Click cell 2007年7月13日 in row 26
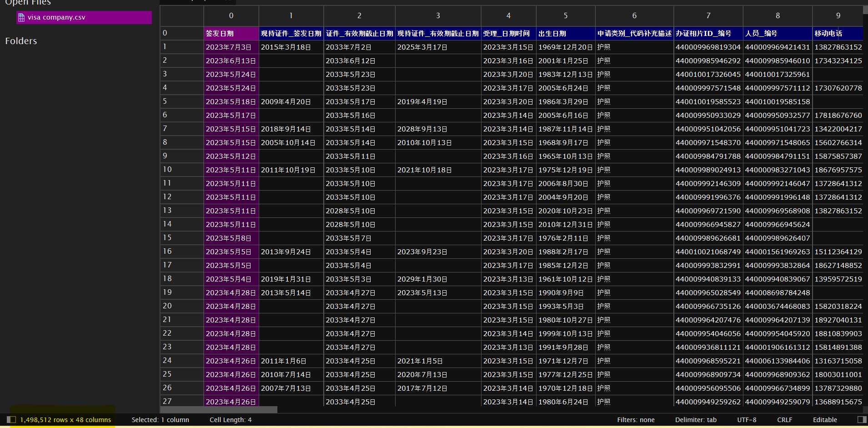868x428 pixels. click(x=291, y=388)
